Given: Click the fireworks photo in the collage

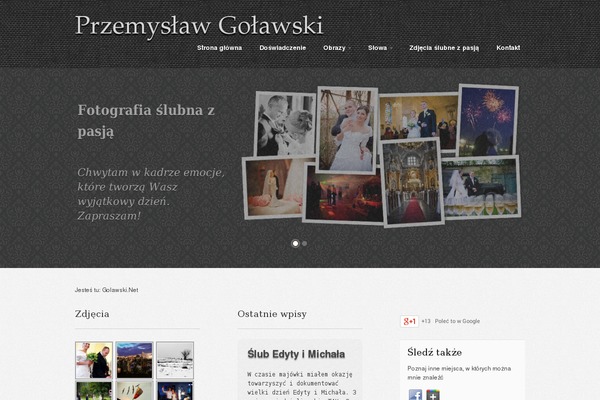Looking at the screenshot, I should (x=488, y=121).
